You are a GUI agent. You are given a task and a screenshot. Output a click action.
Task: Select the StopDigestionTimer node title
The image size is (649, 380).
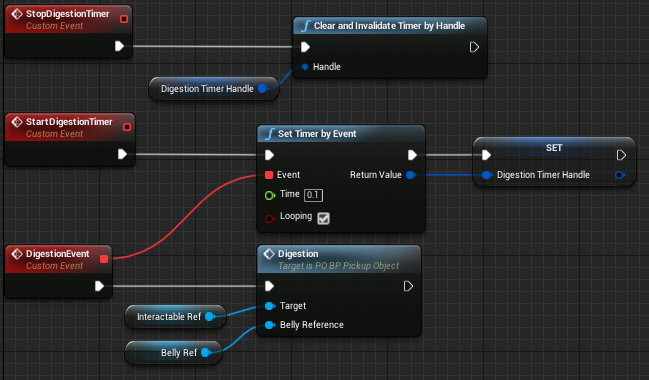[67, 14]
